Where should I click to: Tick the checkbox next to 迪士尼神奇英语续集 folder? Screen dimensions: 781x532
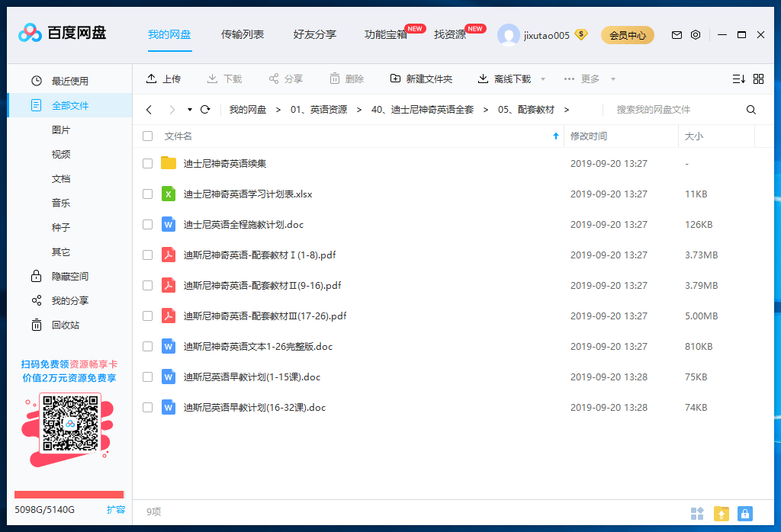(x=147, y=163)
